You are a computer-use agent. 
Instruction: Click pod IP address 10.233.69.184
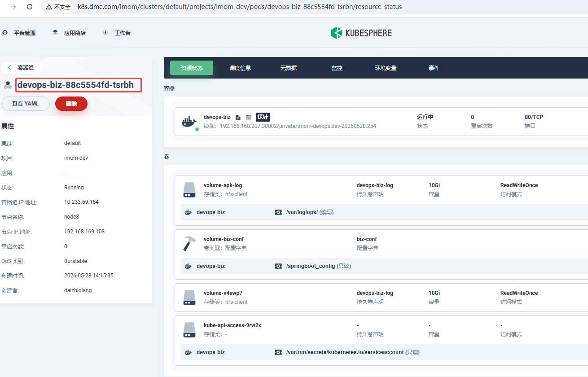pos(81,202)
